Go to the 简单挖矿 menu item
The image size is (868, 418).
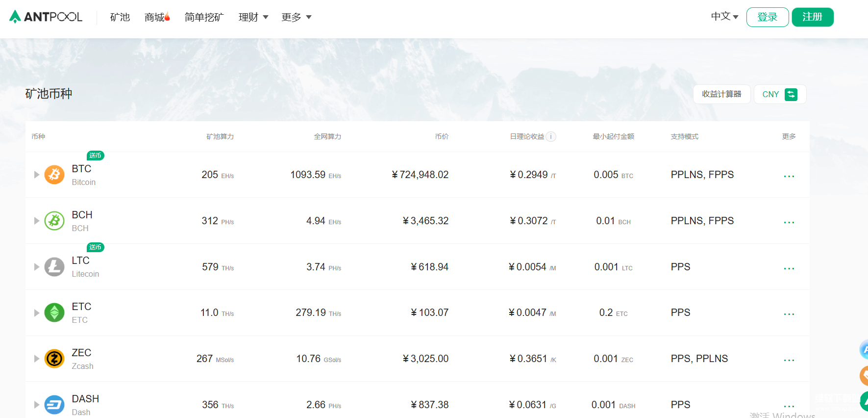pyautogui.click(x=204, y=17)
